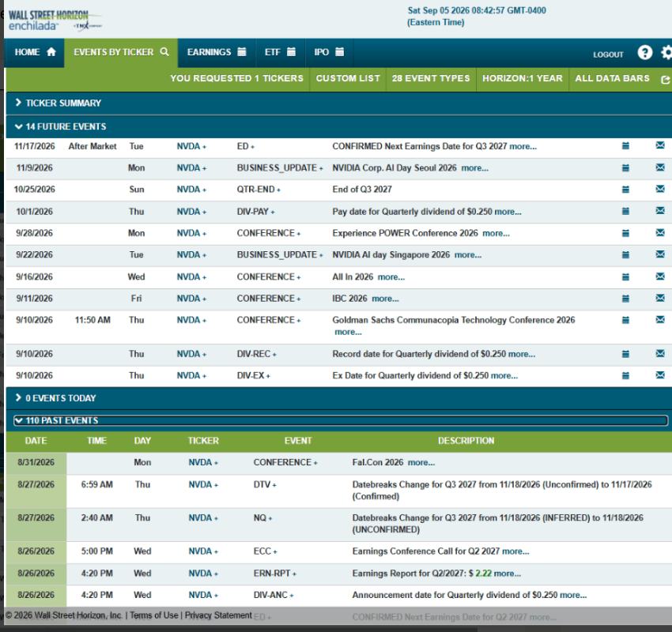The image size is (672, 632).
Task: Click email icon for DIV-PAY 10/1/2026 row
Action: (660, 210)
